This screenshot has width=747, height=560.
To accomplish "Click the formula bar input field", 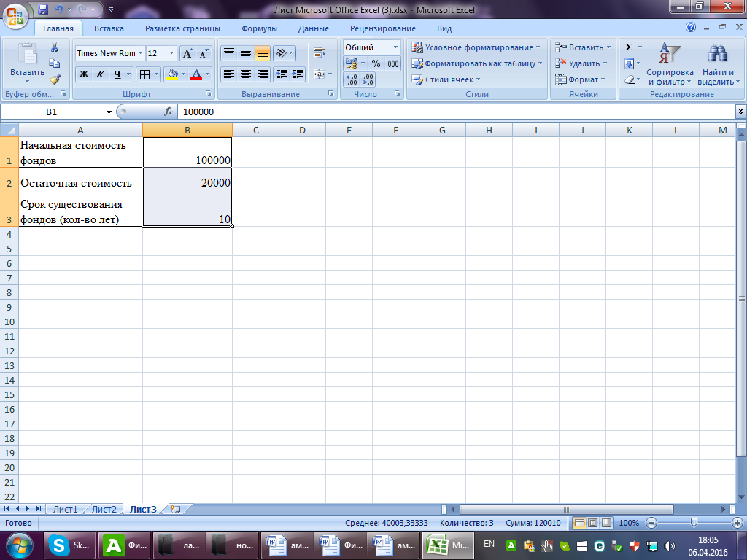I will (x=457, y=112).
